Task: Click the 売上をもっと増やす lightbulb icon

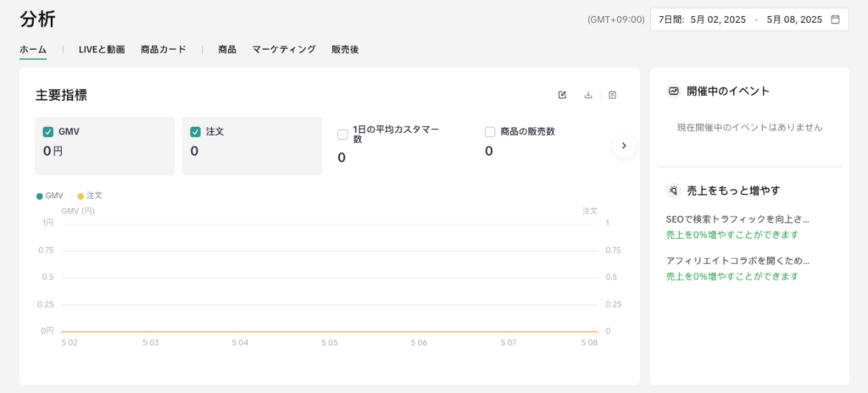Action: pos(674,191)
